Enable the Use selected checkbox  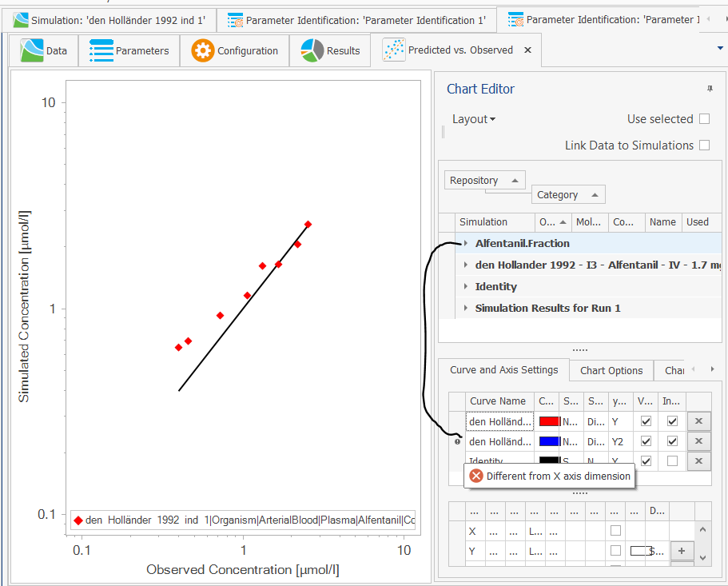(x=704, y=118)
